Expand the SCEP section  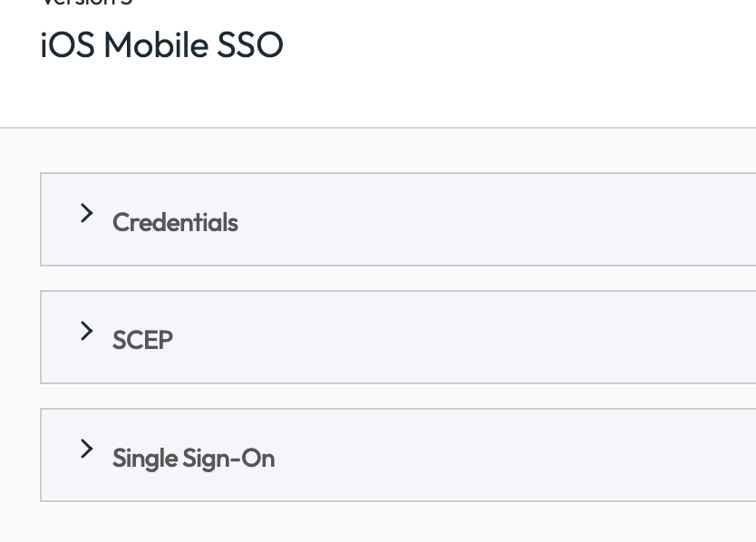tap(87, 332)
